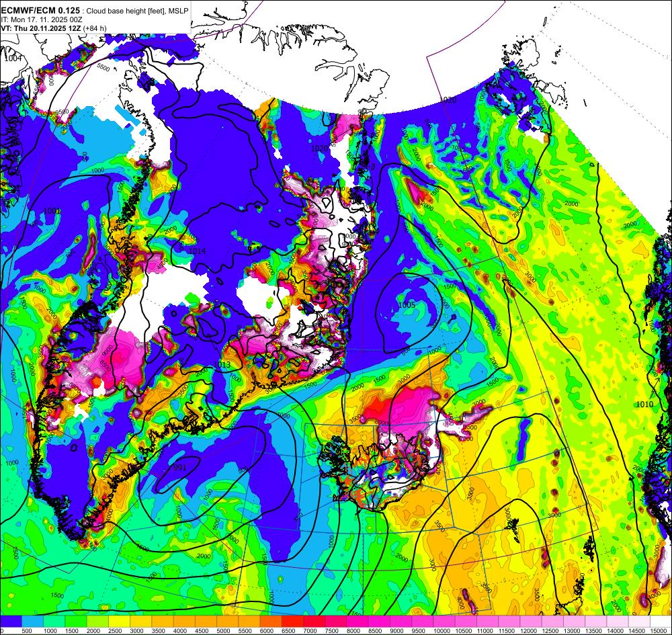Click the '500' label in the legend scale
Viewport: 672px width, 635px height.
coord(27,630)
